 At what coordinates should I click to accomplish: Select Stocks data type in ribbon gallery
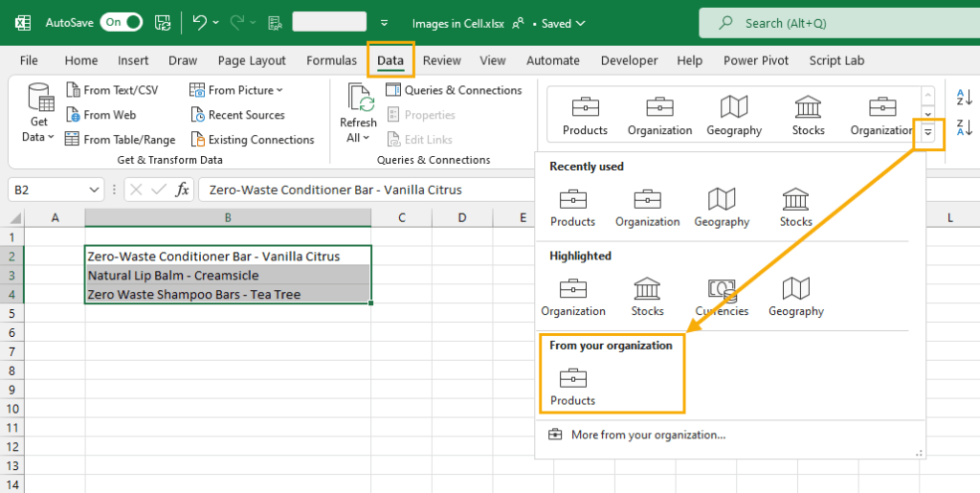pyautogui.click(x=808, y=115)
